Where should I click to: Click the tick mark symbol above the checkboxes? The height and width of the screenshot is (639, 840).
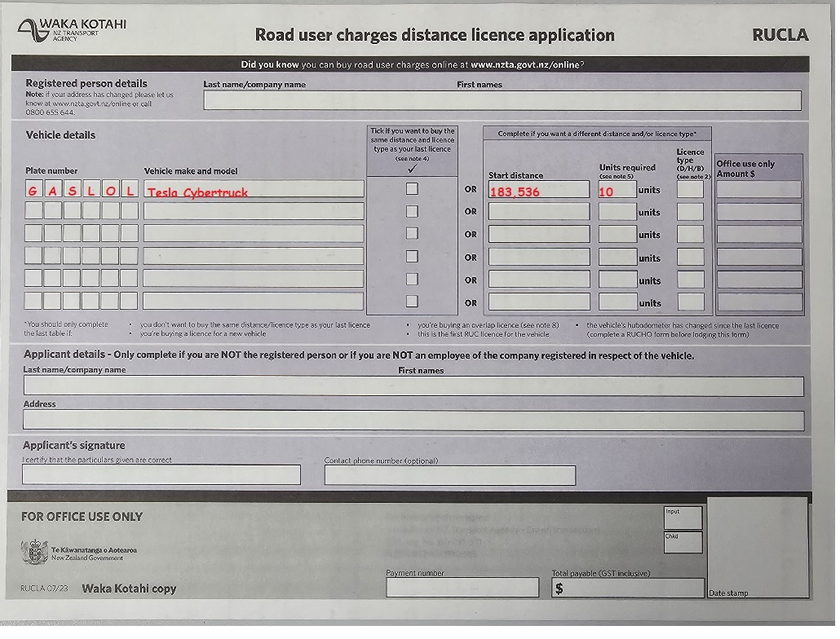412,169
